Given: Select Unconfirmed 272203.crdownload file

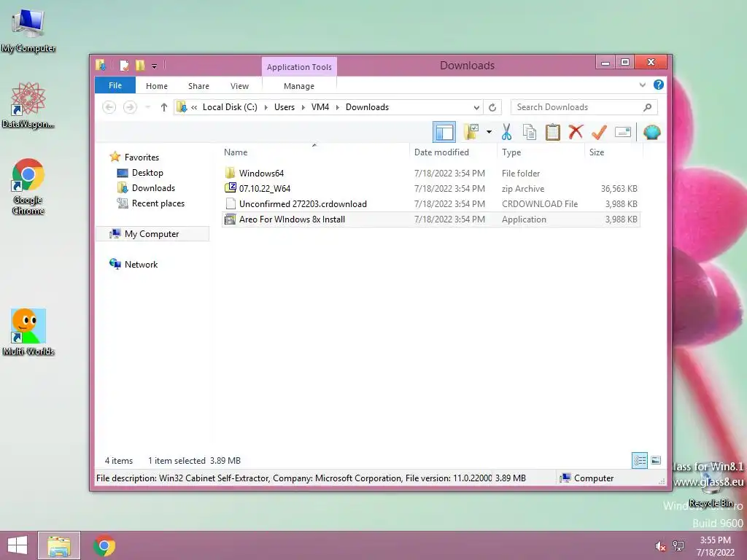Looking at the screenshot, I should click(x=303, y=204).
